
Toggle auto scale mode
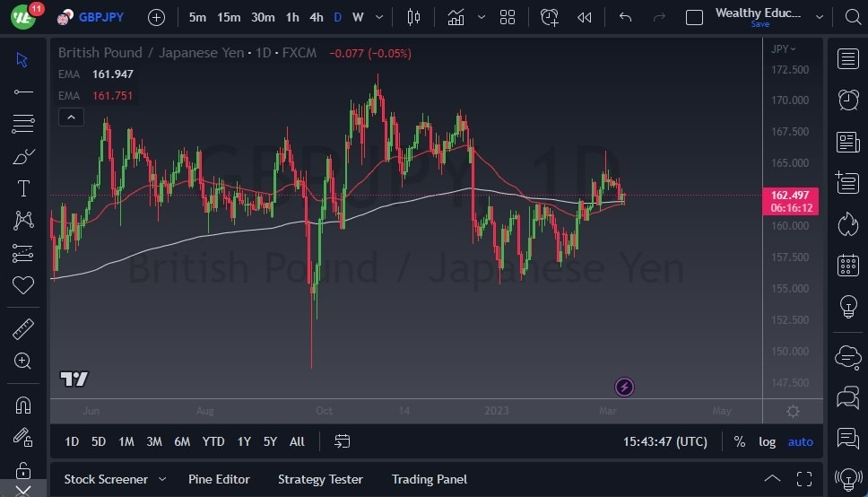tap(801, 441)
